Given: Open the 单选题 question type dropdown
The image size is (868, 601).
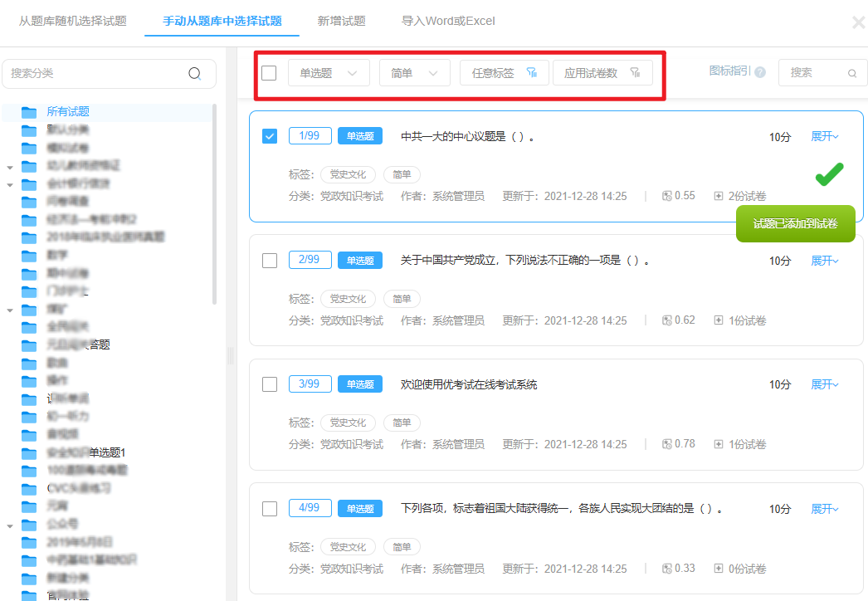Looking at the screenshot, I should (329, 72).
